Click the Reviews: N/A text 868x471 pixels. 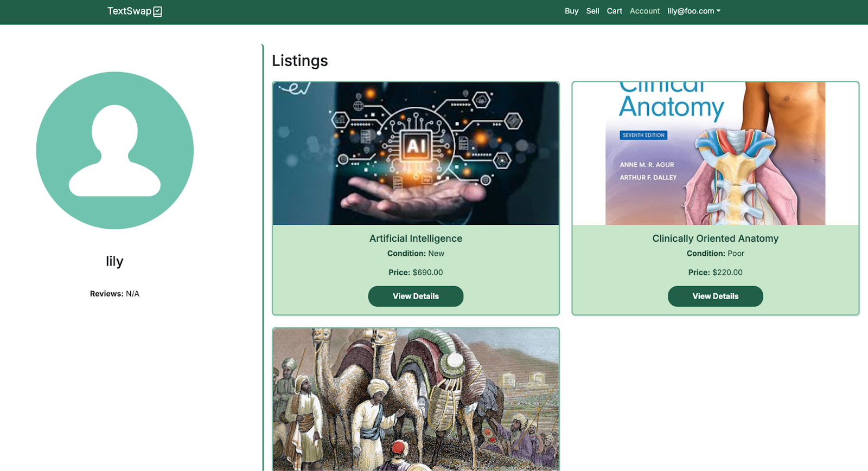[114, 294]
